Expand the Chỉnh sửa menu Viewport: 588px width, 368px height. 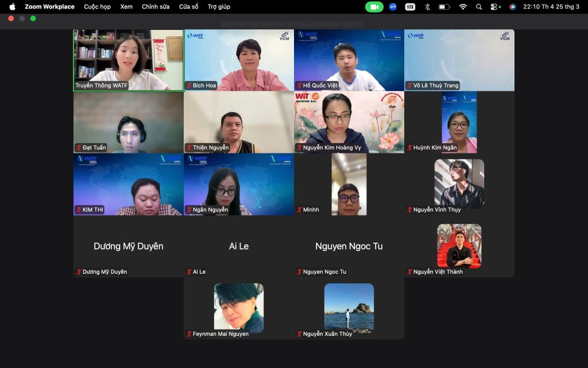pos(156,7)
